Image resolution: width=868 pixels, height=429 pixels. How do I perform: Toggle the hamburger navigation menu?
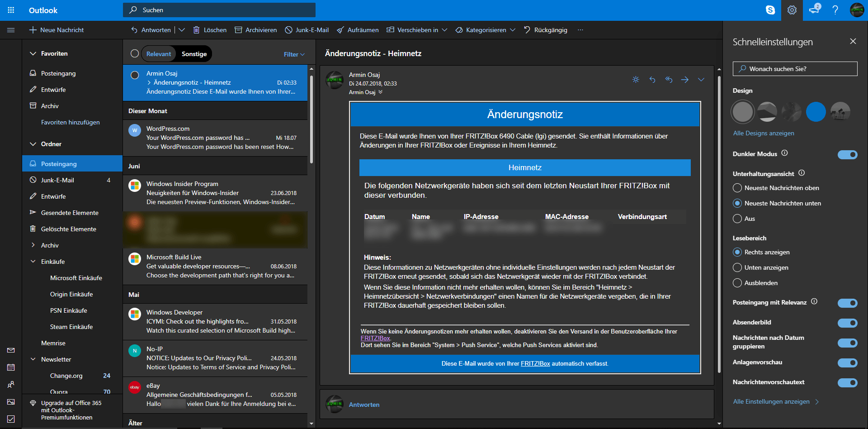tap(11, 30)
